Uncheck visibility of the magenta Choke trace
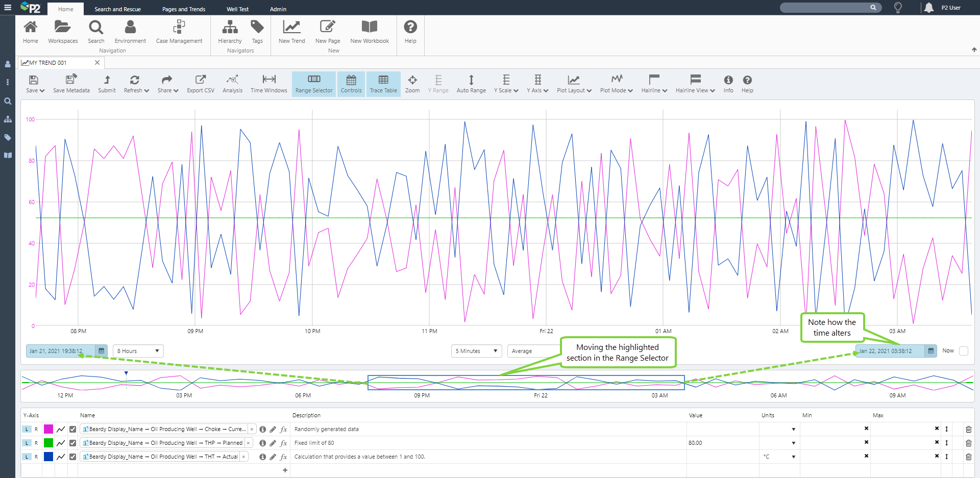Screen dimensions: 980x478 pyautogui.click(x=73, y=430)
